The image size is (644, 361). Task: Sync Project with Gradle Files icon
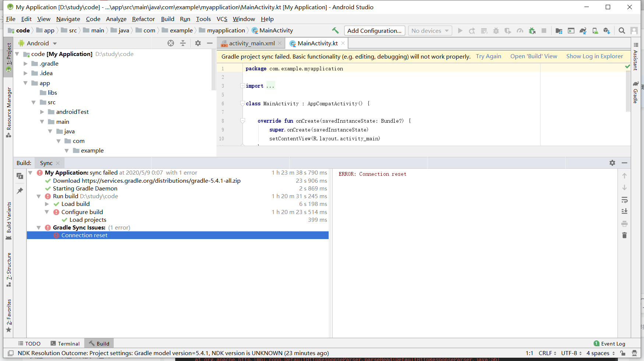click(x=583, y=31)
